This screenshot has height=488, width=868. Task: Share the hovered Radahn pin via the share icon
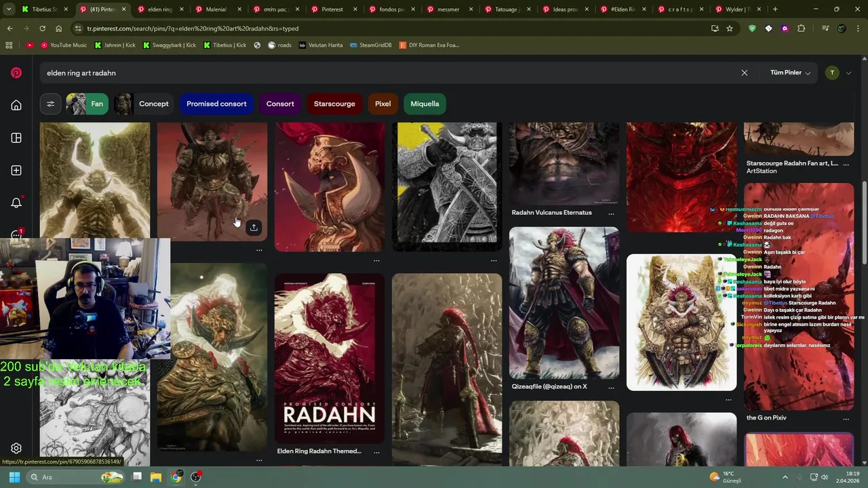[254, 228]
